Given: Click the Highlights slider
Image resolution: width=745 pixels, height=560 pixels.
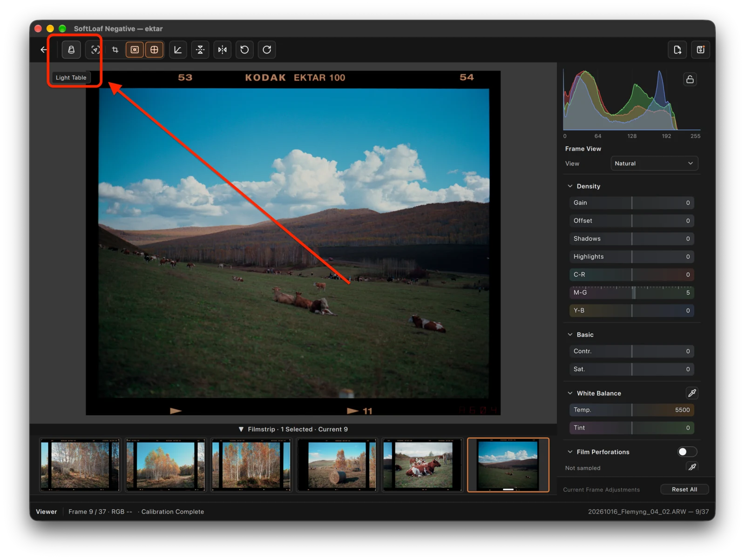Looking at the screenshot, I should click(631, 257).
